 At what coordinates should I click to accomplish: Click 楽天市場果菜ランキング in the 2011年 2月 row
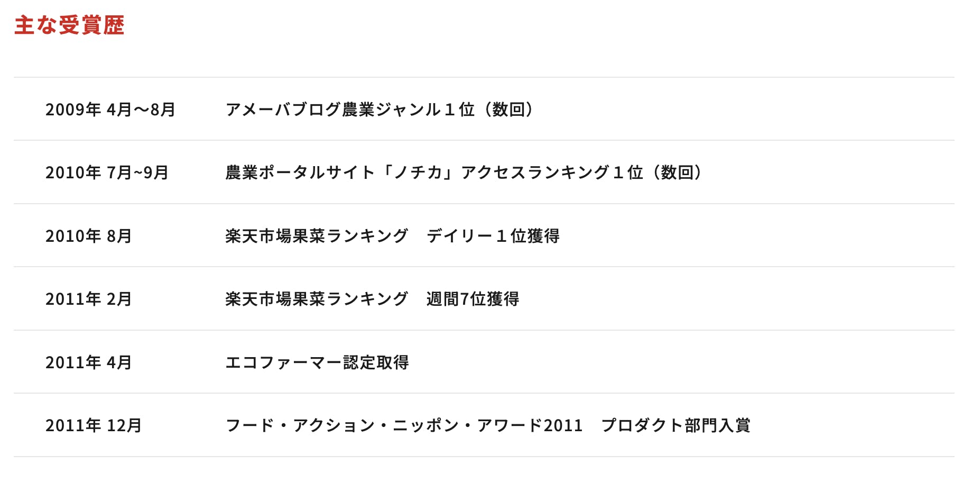(317, 299)
